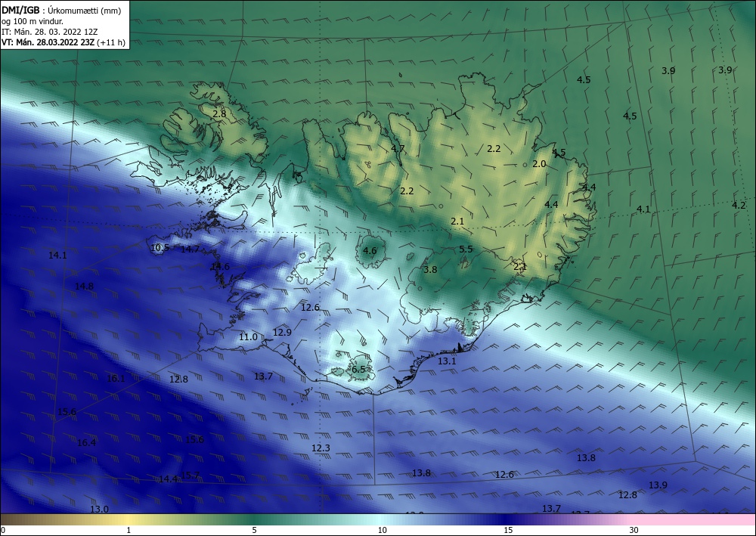Click the 13.1 value on the southeast coast
The height and width of the screenshot is (536, 756).
click(x=447, y=361)
